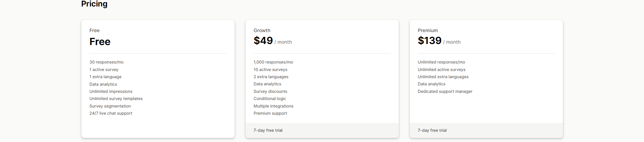Click "Survey segmentation" in Free plan
This screenshot has width=644, height=142.
[x=110, y=106]
